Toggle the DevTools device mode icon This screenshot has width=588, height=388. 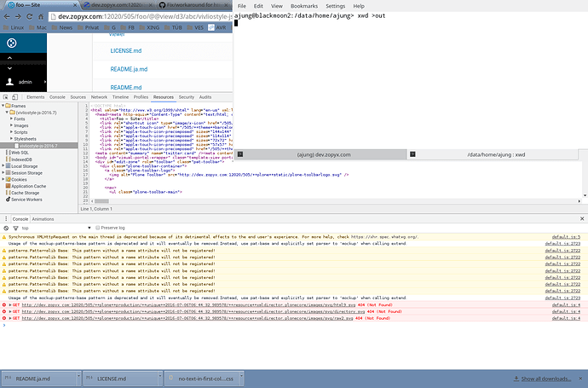click(x=15, y=97)
